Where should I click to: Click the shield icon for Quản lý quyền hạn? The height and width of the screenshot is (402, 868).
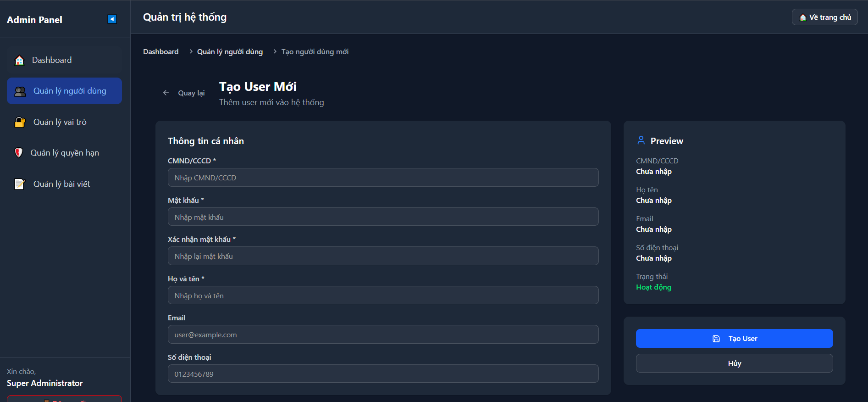click(x=19, y=153)
